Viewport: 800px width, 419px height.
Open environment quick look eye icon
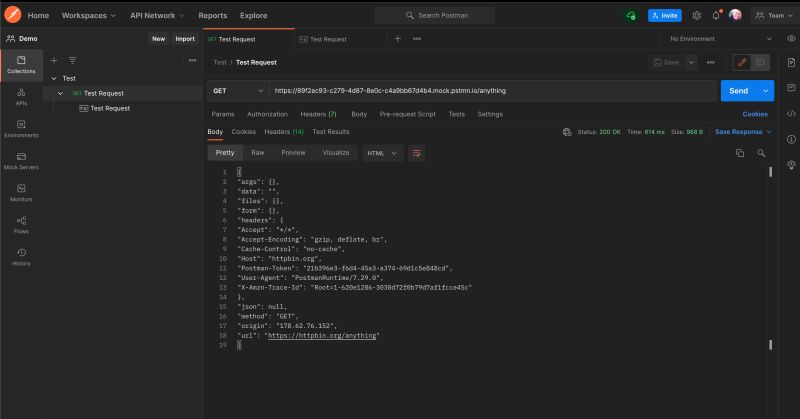[791, 39]
